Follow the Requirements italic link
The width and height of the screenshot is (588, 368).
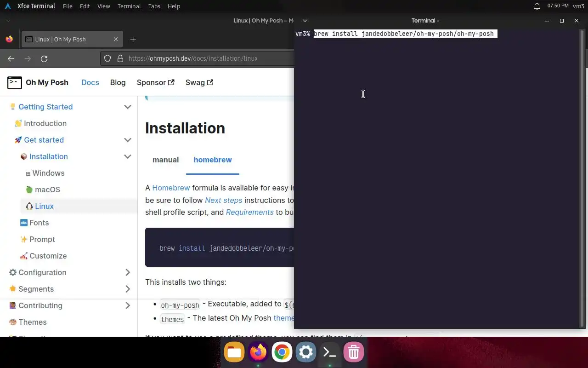pos(249,212)
